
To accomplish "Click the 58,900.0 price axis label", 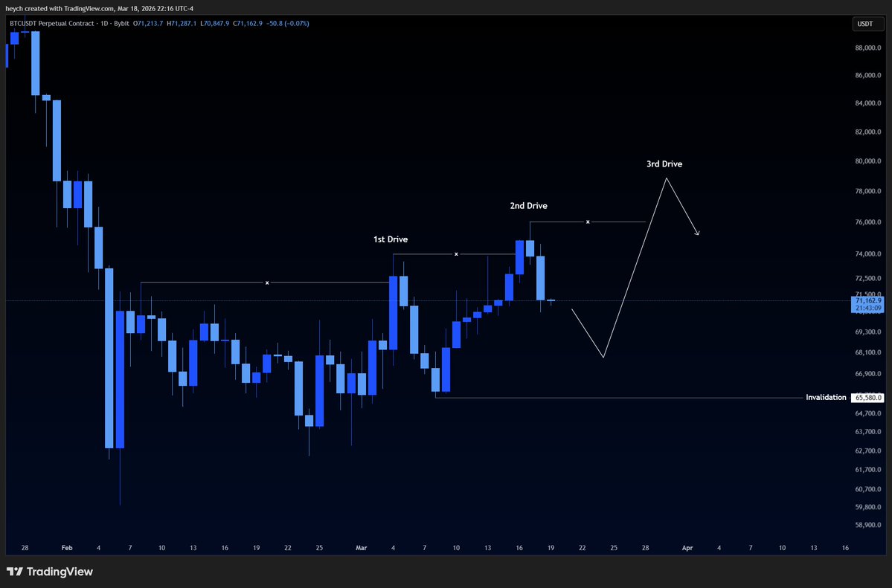I will click(868, 525).
